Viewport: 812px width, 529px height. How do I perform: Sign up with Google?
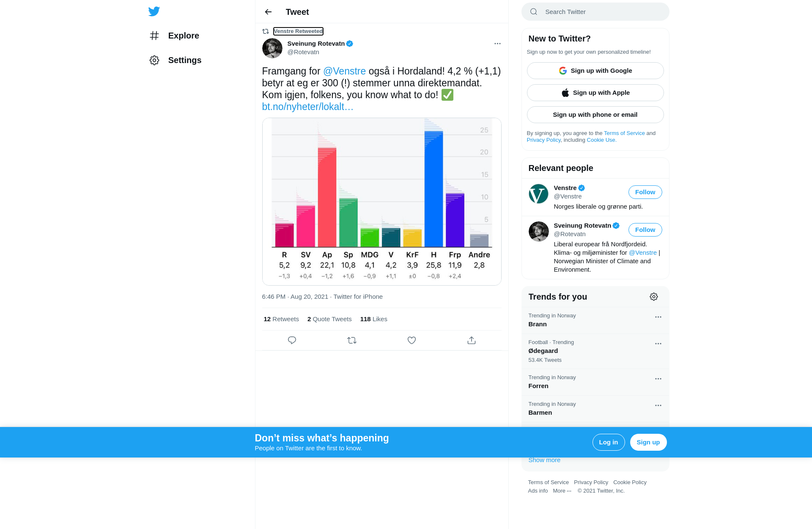[595, 71]
